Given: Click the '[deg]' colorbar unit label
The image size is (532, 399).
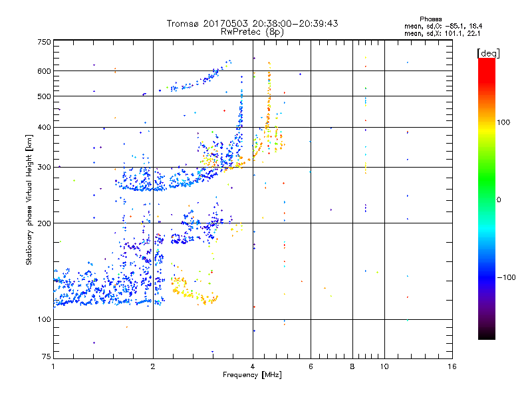Looking at the screenshot, I should tap(488, 53).
